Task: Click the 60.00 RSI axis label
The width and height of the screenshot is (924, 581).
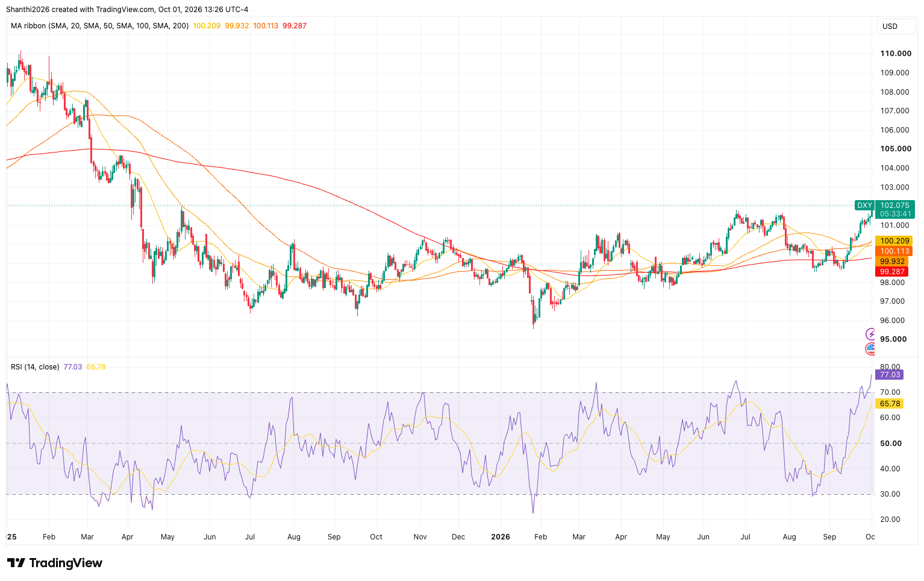Action: [x=890, y=418]
